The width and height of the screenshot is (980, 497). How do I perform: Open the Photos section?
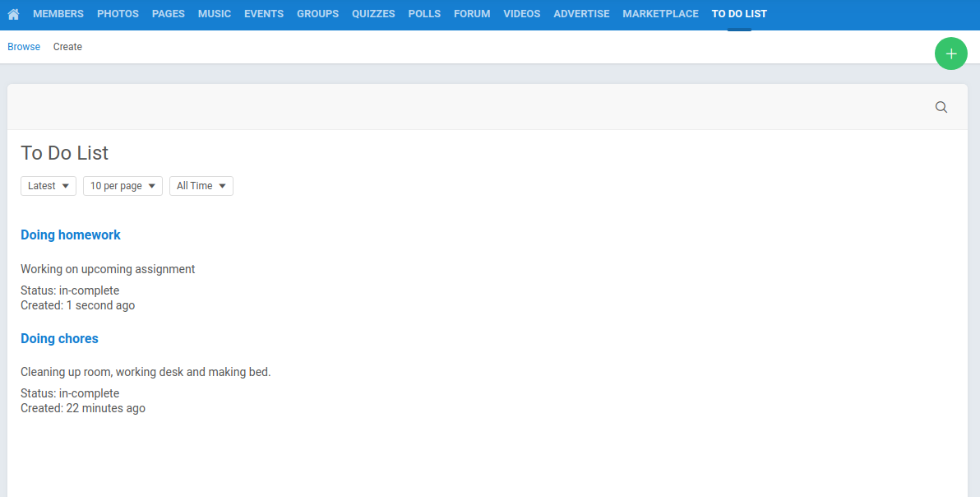[x=118, y=14]
